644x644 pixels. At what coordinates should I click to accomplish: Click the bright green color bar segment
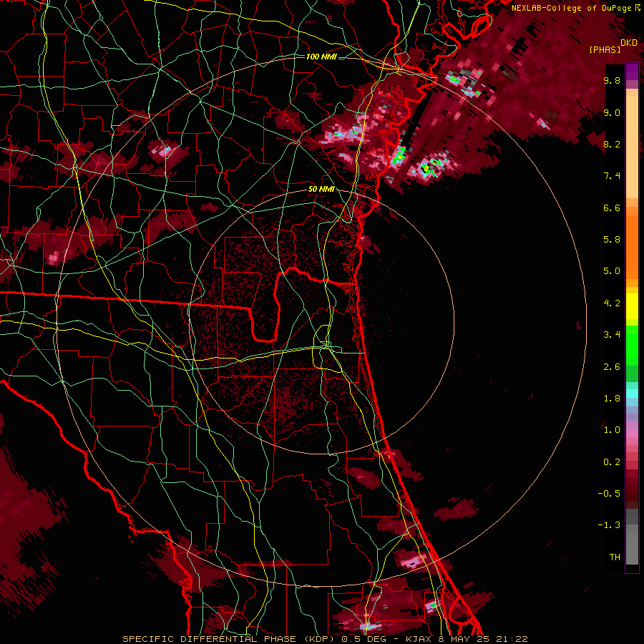click(x=632, y=345)
